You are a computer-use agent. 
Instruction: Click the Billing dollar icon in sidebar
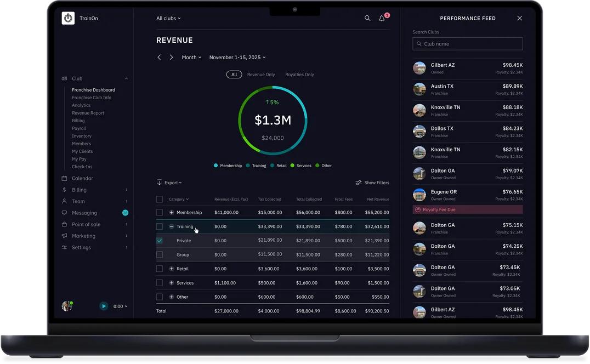coord(64,190)
